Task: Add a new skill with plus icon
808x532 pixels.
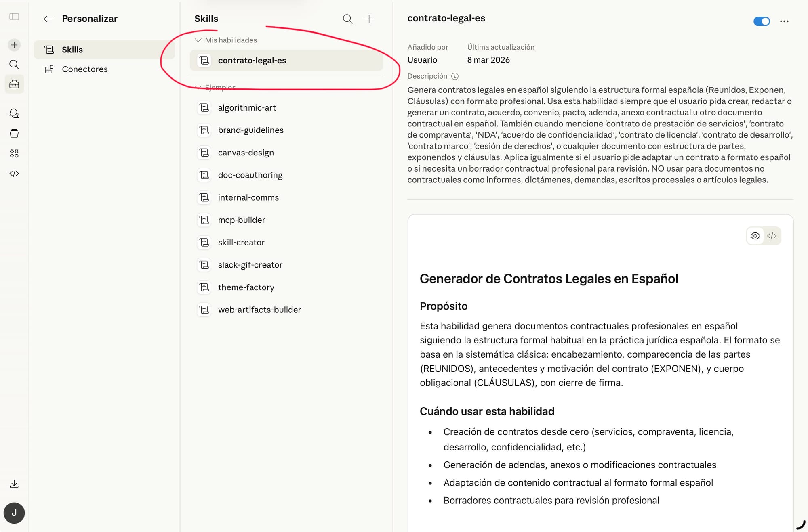Action: (369, 19)
